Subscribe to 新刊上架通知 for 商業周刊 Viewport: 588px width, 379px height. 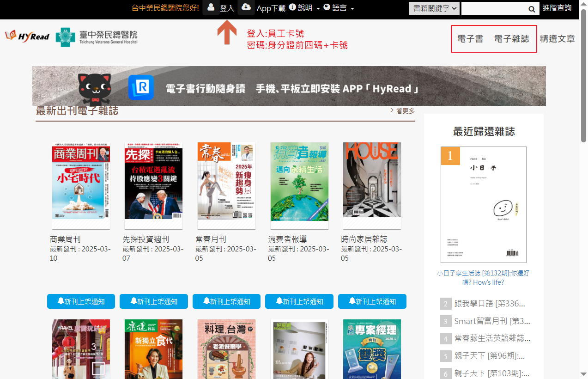pos(81,301)
